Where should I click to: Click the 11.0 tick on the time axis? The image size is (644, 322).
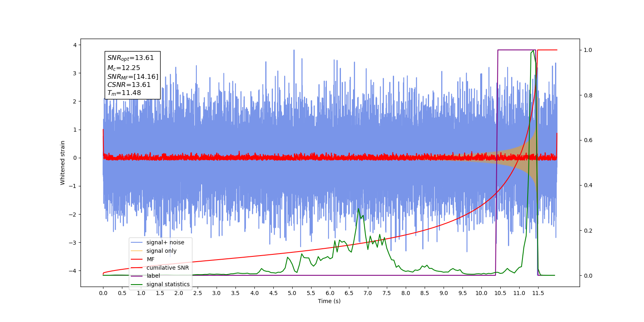pos(519,293)
